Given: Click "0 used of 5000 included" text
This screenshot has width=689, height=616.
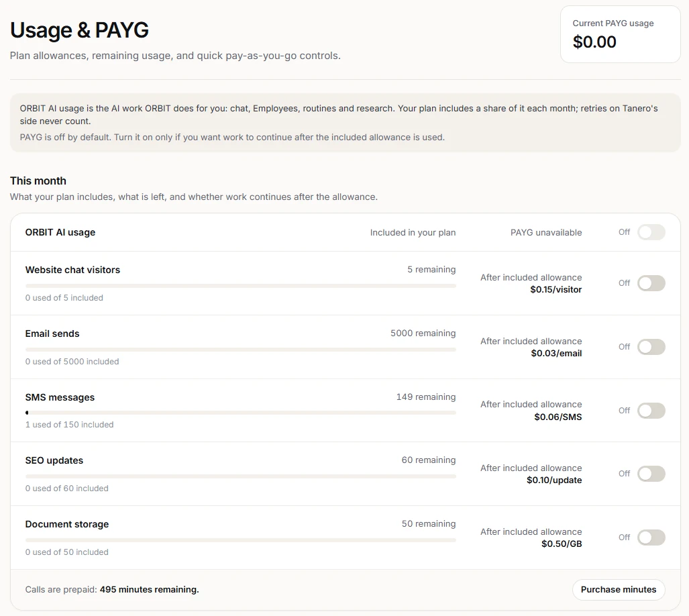Looking at the screenshot, I should (x=72, y=362).
